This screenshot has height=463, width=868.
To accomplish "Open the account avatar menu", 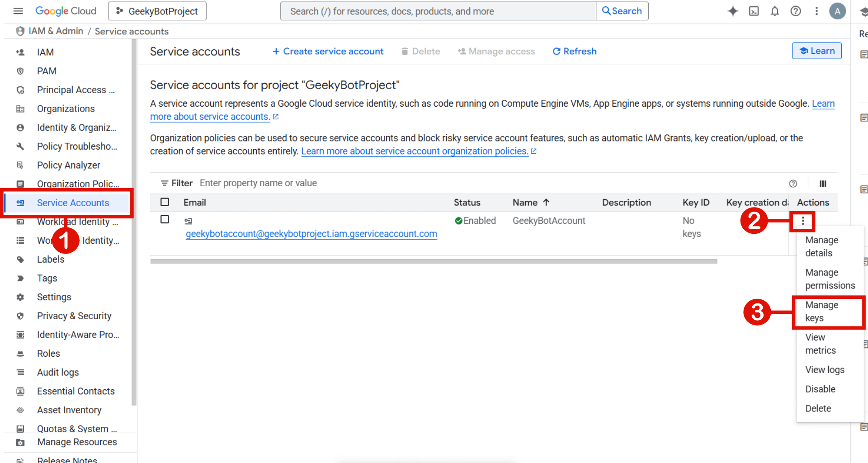I will pyautogui.click(x=837, y=11).
